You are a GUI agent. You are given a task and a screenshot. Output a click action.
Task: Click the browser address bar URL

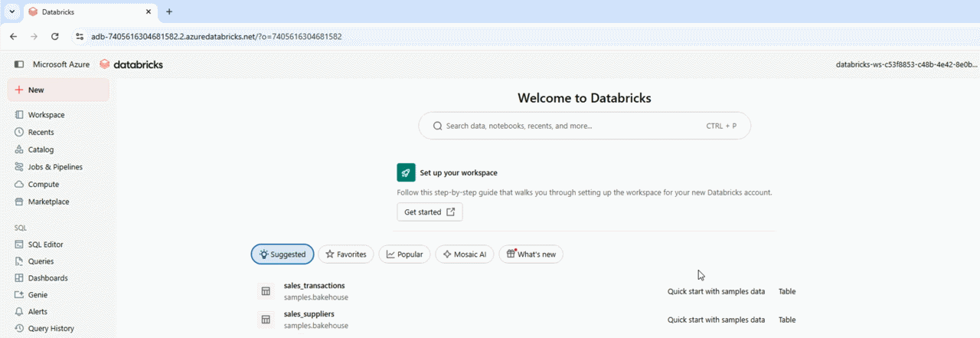(x=216, y=36)
